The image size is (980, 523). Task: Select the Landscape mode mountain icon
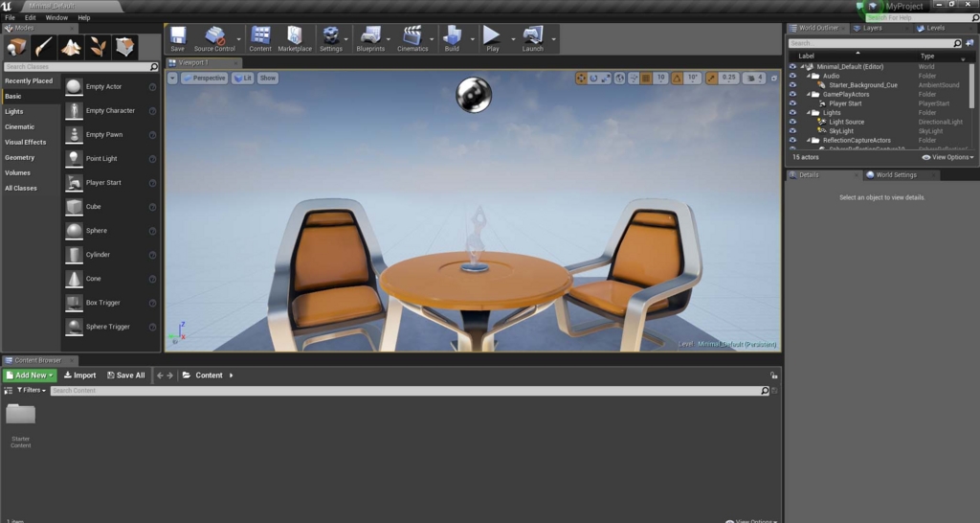point(70,47)
